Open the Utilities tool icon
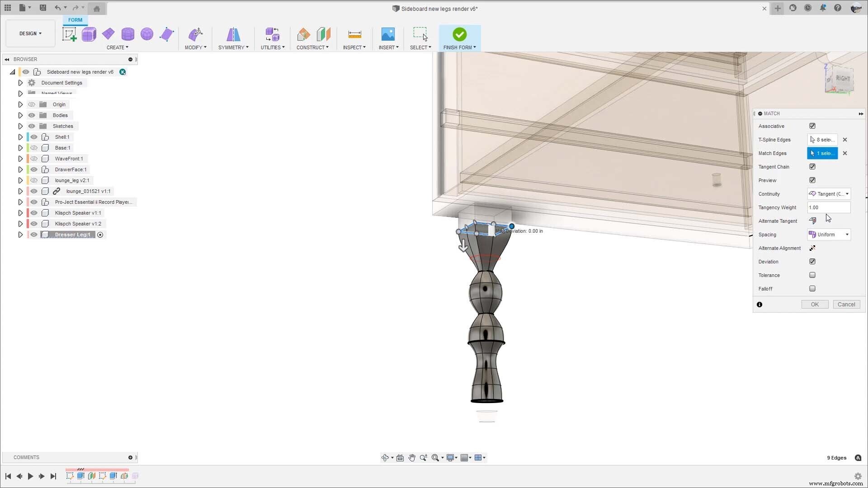868x488 pixels. (272, 34)
